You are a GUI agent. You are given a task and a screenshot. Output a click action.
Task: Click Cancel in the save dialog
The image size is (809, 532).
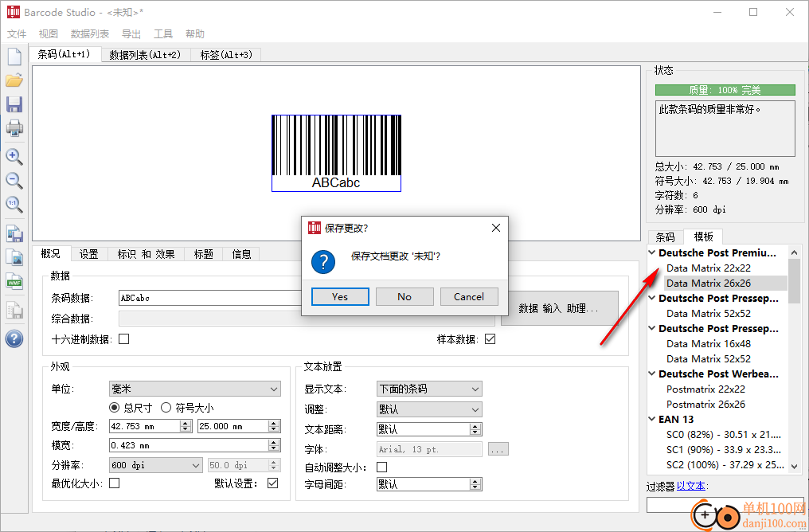469,297
